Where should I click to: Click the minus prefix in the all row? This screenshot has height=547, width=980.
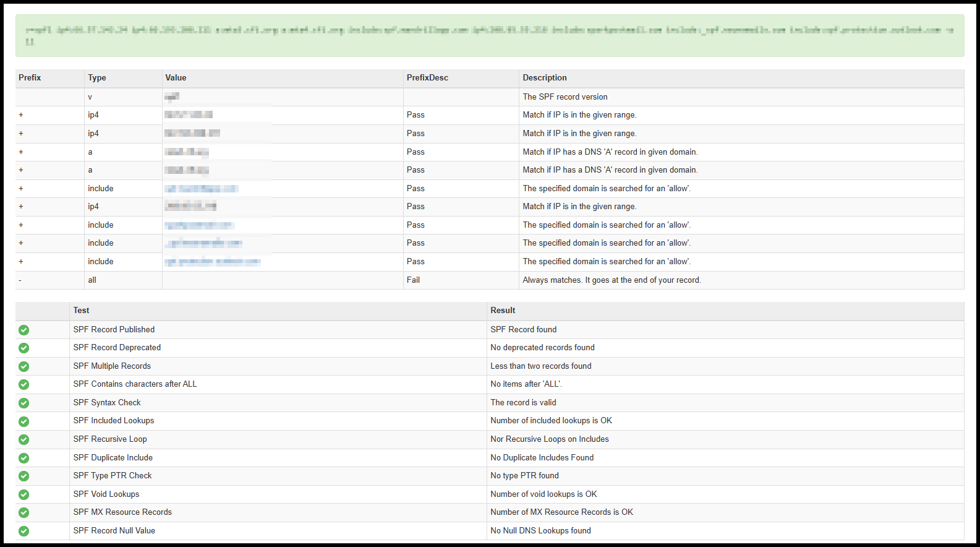pos(20,280)
